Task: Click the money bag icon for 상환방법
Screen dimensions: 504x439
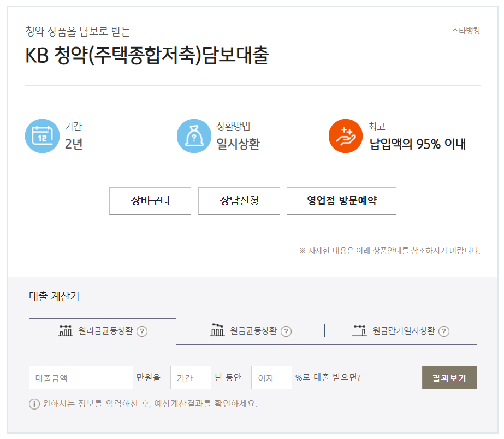Action: (194, 136)
